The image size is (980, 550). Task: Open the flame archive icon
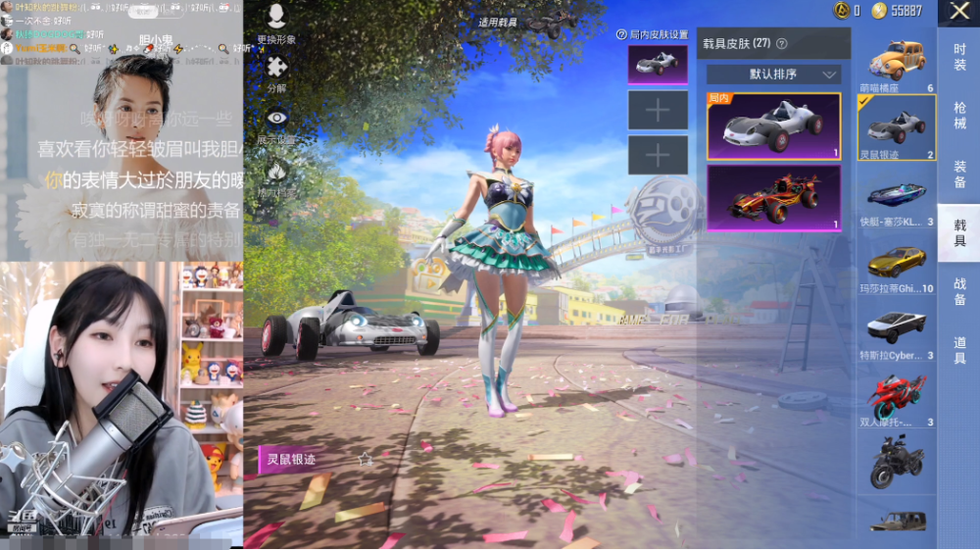276,172
